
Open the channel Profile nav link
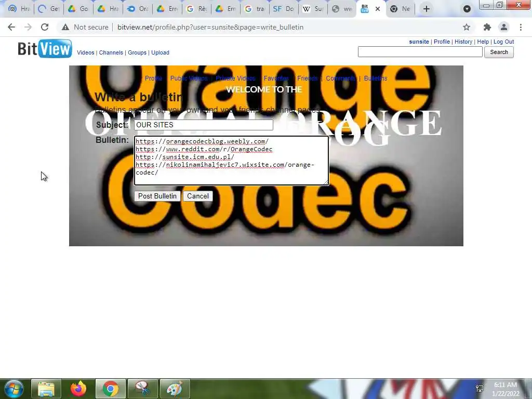(x=153, y=78)
